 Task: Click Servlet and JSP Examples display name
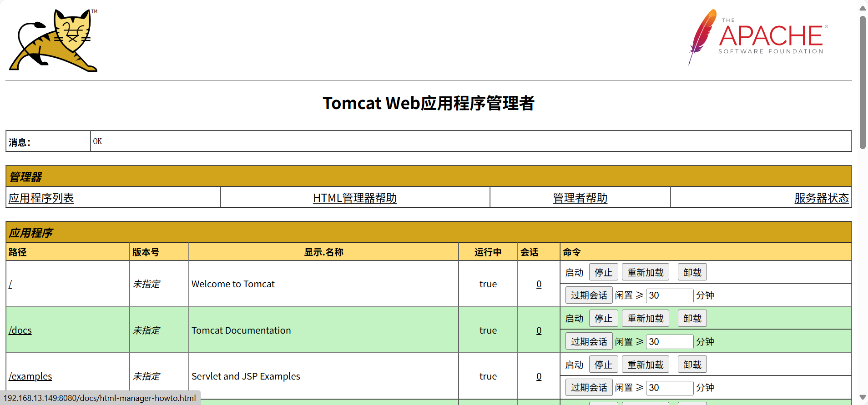pos(246,376)
